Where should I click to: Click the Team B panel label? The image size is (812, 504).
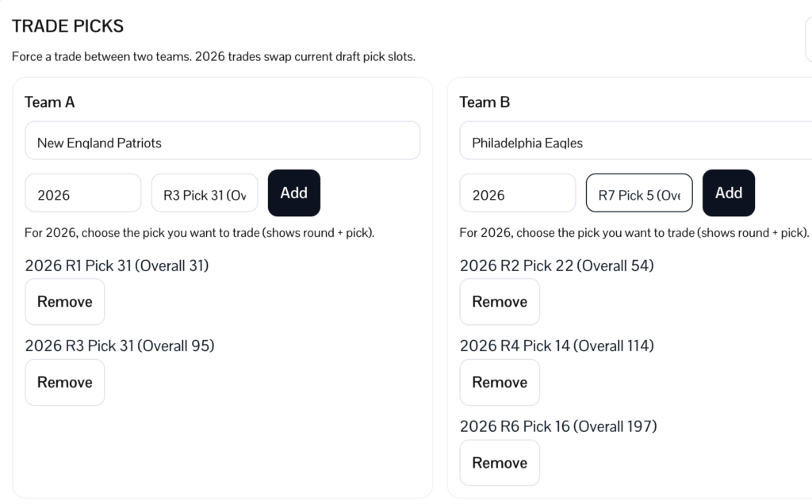pos(485,102)
